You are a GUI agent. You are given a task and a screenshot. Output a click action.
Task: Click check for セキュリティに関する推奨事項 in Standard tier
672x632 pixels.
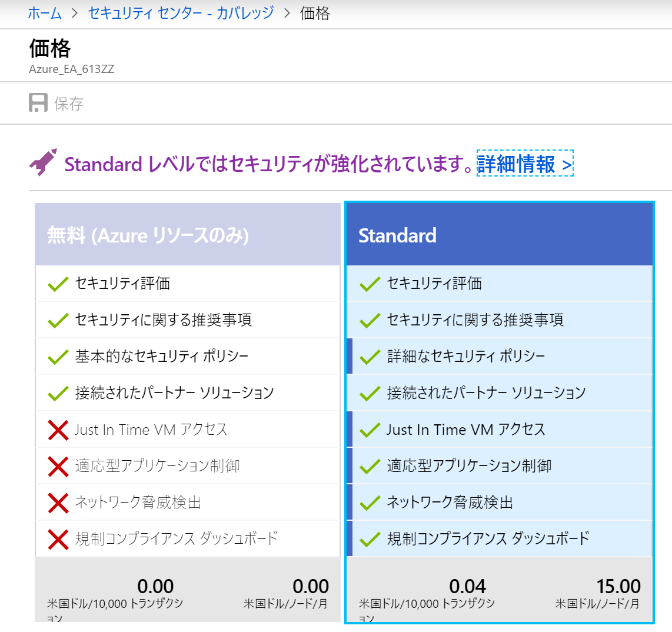click(370, 320)
